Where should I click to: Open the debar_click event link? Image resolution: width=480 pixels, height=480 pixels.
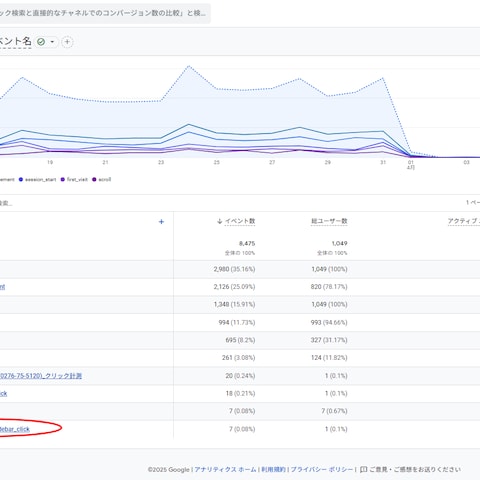15,429
